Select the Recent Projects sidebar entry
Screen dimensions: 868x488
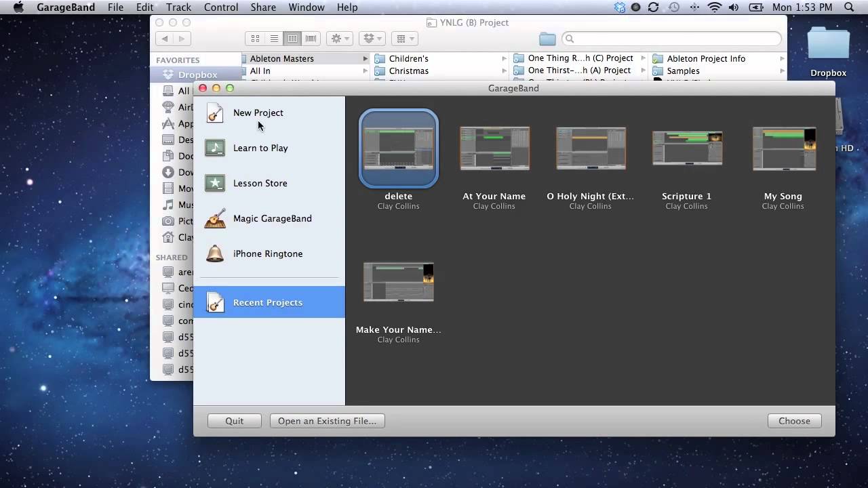tap(269, 302)
